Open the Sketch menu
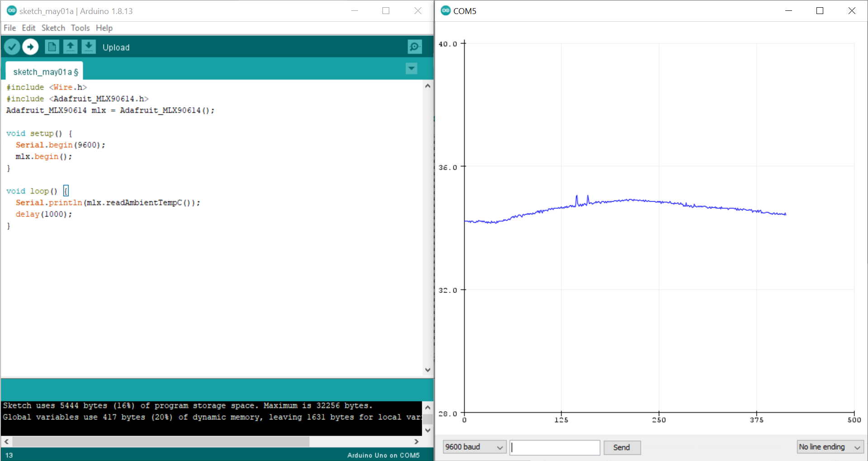Screen dimensions: 868x461 (x=53, y=28)
